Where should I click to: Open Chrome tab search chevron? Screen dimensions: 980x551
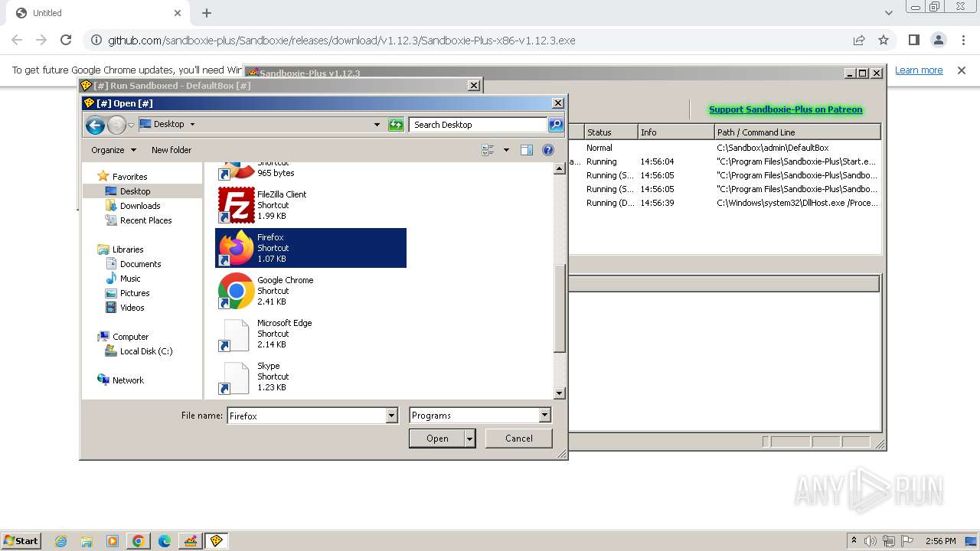tap(889, 13)
